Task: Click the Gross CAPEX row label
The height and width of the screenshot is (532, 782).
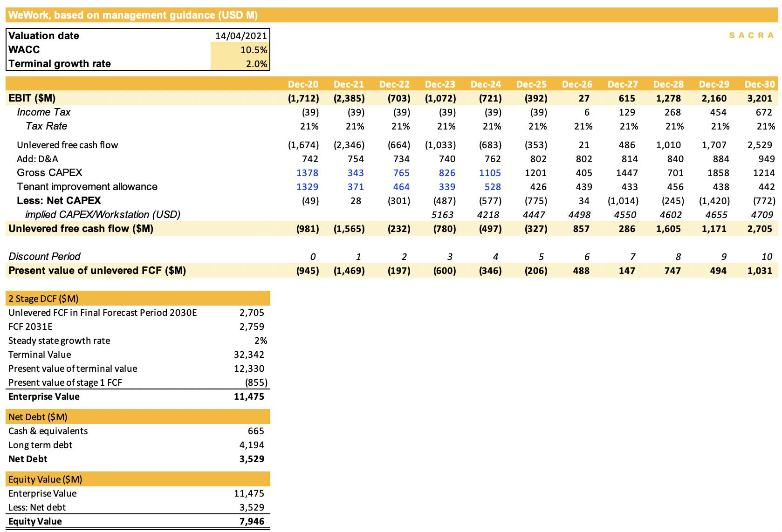Action: click(x=49, y=173)
